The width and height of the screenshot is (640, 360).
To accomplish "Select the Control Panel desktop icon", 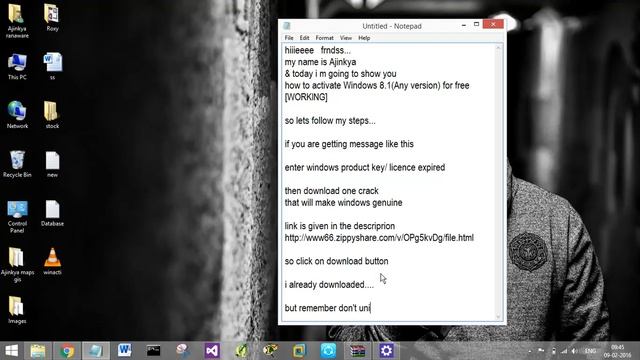I will coord(17,217).
